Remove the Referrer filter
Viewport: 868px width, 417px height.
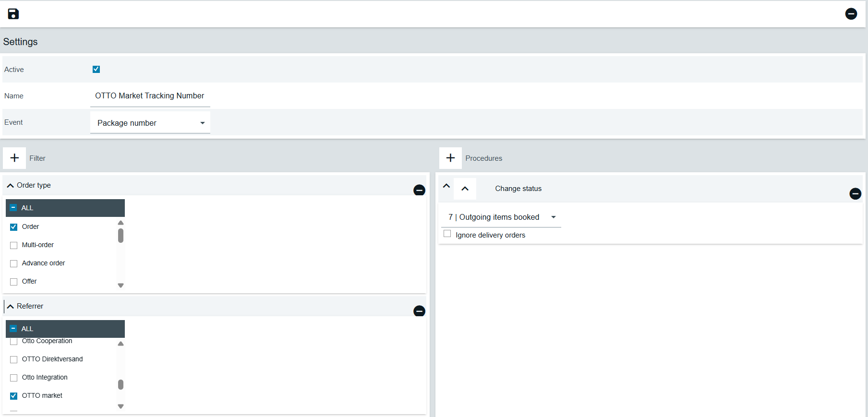[419, 311]
